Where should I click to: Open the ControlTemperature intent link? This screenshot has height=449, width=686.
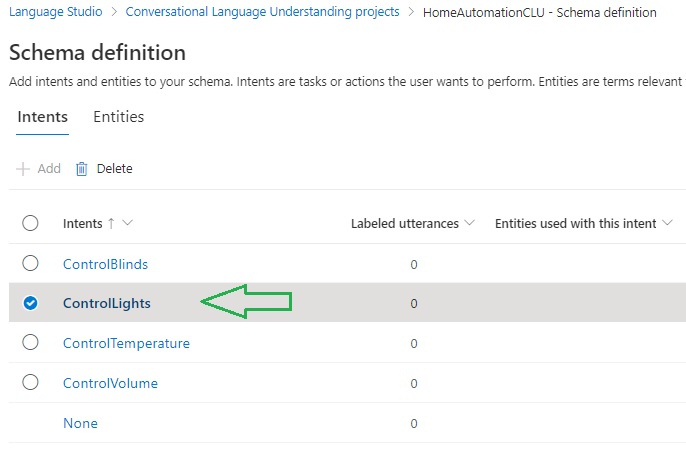click(126, 343)
